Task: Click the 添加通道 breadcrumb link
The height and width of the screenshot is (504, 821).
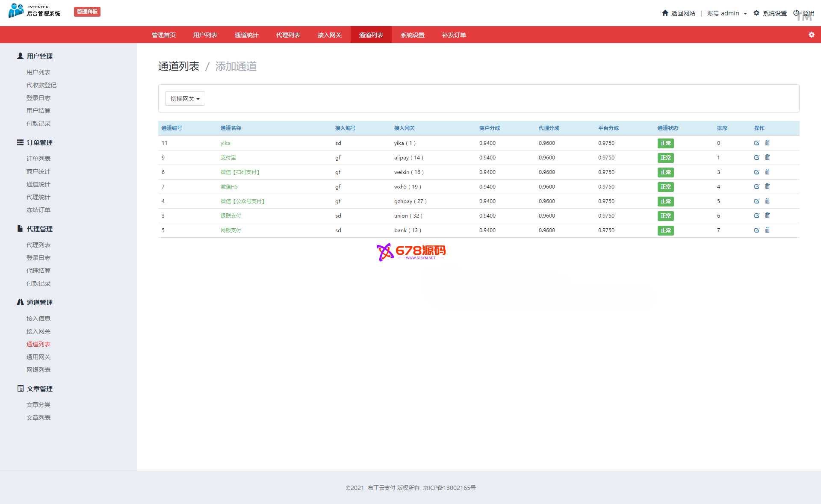Action: click(x=236, y=67)
